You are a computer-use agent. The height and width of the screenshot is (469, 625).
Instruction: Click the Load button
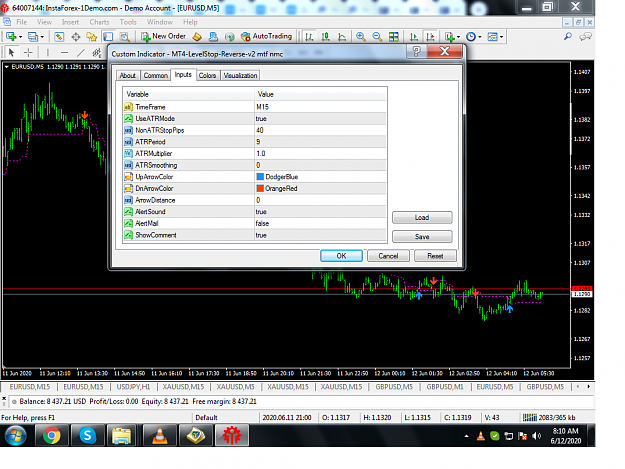tap(422, 218)
